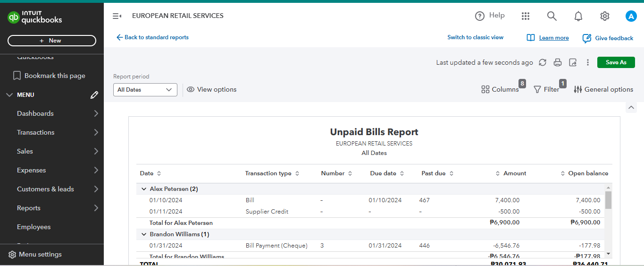644x266 pixels.
Task: Click the Save As button
Action: (616, 62)
